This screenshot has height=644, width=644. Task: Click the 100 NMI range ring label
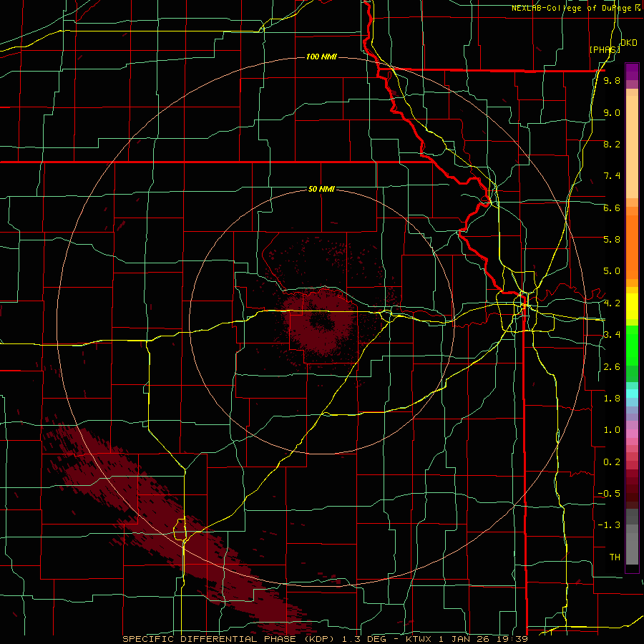coord(321,57)
